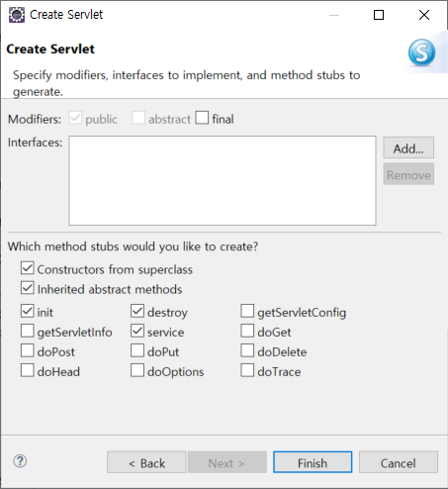
Task: Close the Create Servlet window
Action: pos(424,15)
